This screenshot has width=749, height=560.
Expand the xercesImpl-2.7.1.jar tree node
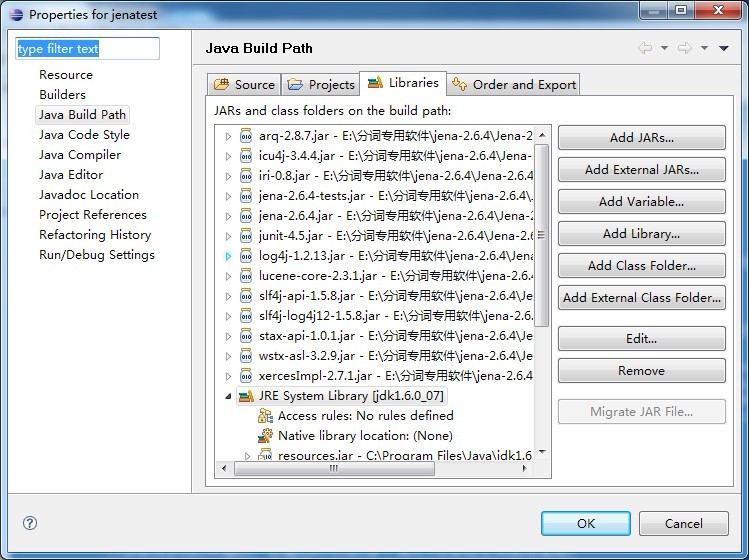(228, 377)
